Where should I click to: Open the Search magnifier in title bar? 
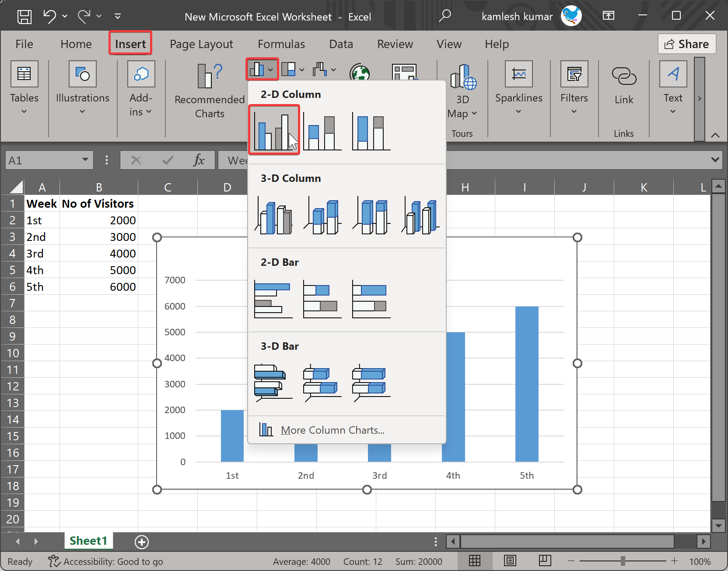(445, 16)
